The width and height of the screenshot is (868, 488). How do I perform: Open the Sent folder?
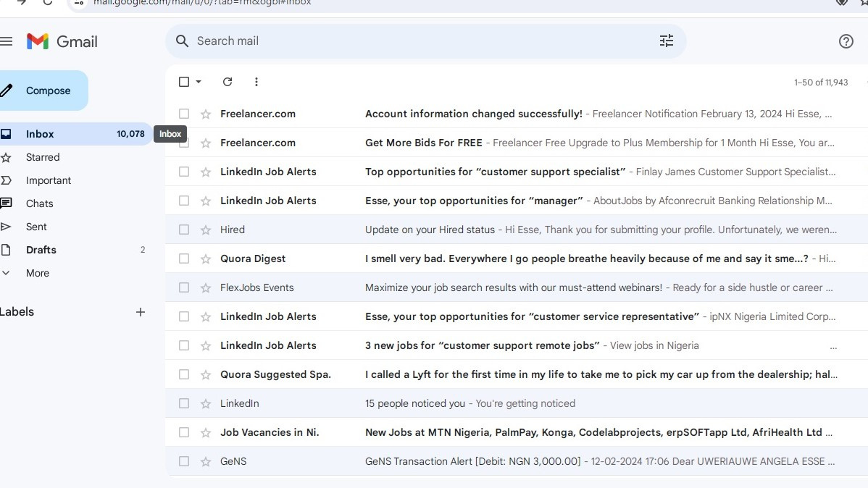36,227
